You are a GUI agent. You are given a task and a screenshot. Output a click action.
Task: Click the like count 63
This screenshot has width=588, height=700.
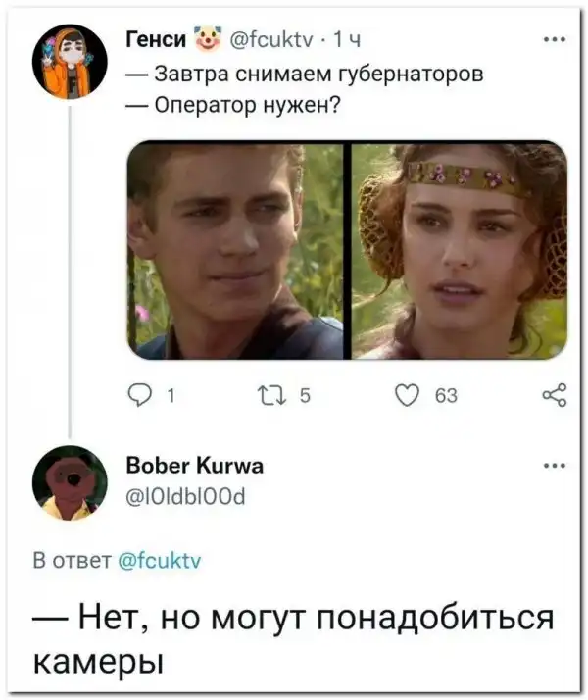point(445,396)
